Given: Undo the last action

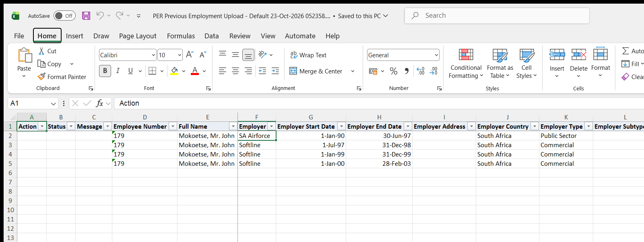Looking at the screenshot, I should coord(100,16).
